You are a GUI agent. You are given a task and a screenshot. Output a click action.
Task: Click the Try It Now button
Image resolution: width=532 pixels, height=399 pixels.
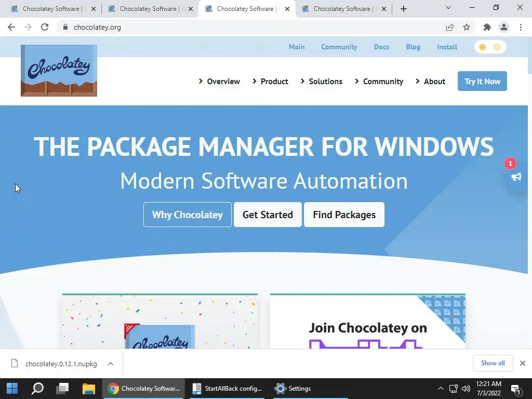point(482,81)
